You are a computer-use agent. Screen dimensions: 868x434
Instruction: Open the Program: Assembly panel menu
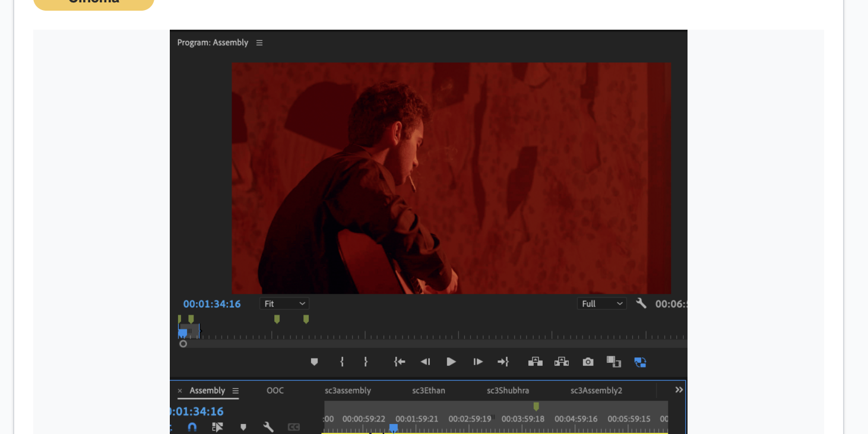pos(259,43)
